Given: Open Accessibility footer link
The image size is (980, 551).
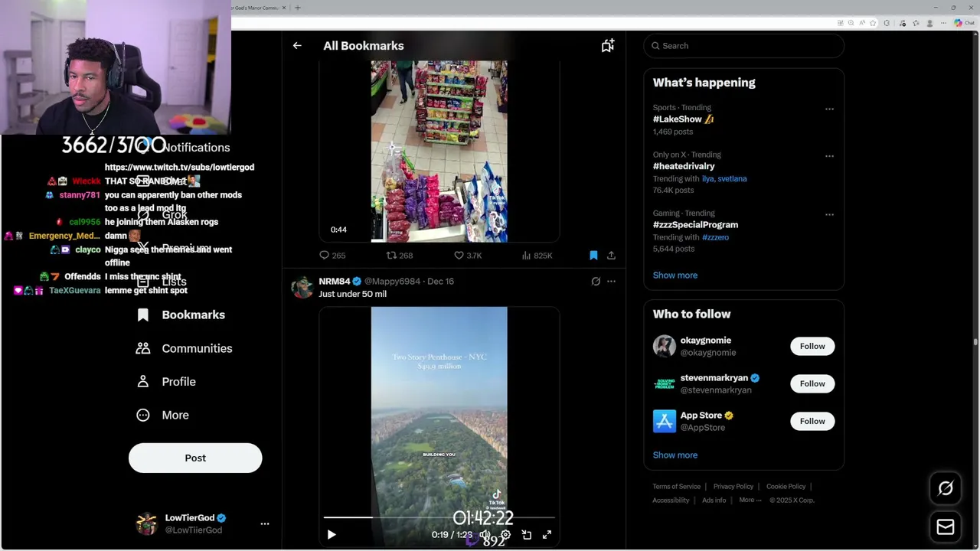Looking at the screenshot, I should coord(671,500).
